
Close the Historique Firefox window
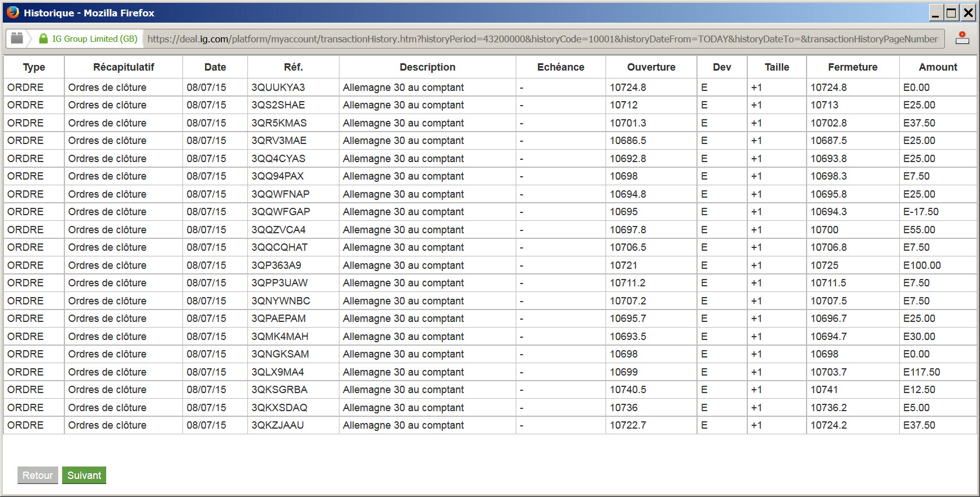(x=968, y=12)
